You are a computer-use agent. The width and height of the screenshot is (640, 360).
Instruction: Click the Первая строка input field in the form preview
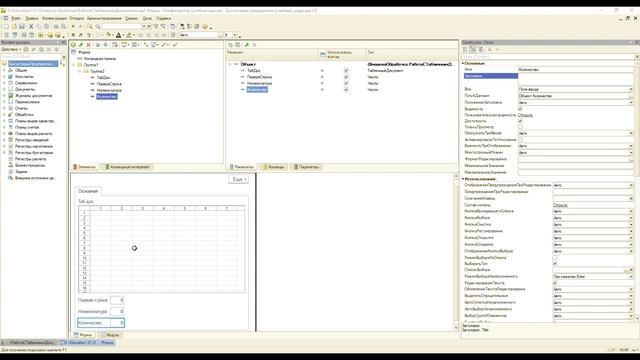click(x=117, y=300)
